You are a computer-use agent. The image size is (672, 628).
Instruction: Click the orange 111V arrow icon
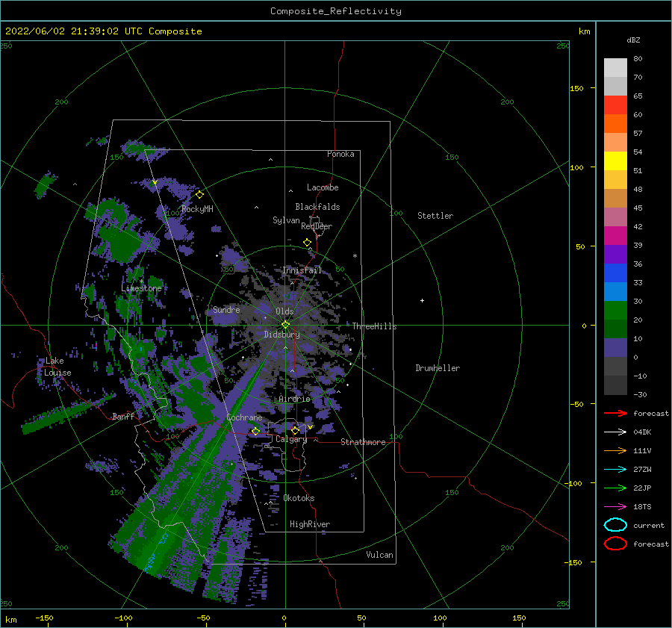tap(615, 450)
